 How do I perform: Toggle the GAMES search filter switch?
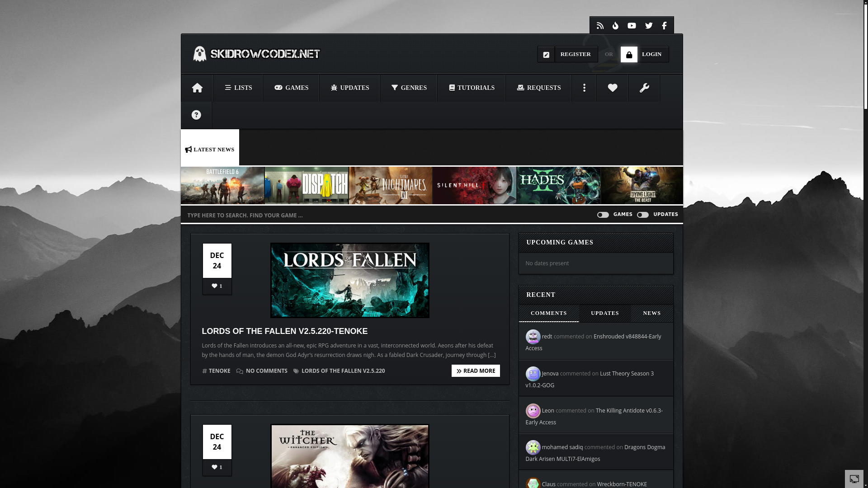click(603, 215)
